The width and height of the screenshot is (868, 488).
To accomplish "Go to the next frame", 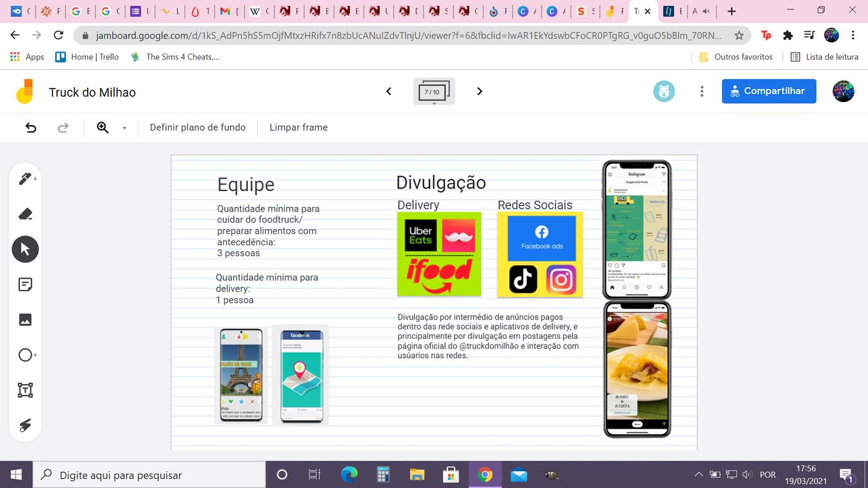I will pyautogui.click(x=479, y=92).
